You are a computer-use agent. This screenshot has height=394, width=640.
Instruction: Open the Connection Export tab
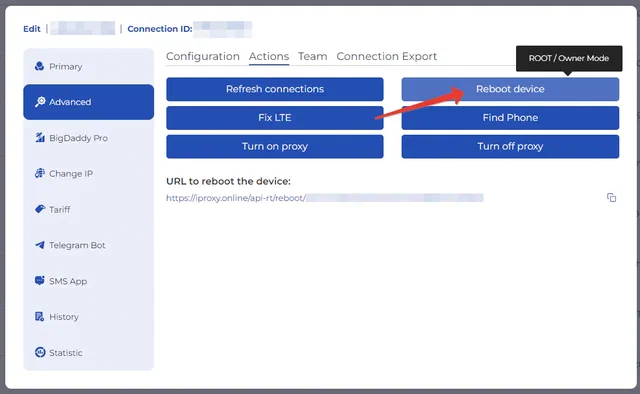pos(387,56)
